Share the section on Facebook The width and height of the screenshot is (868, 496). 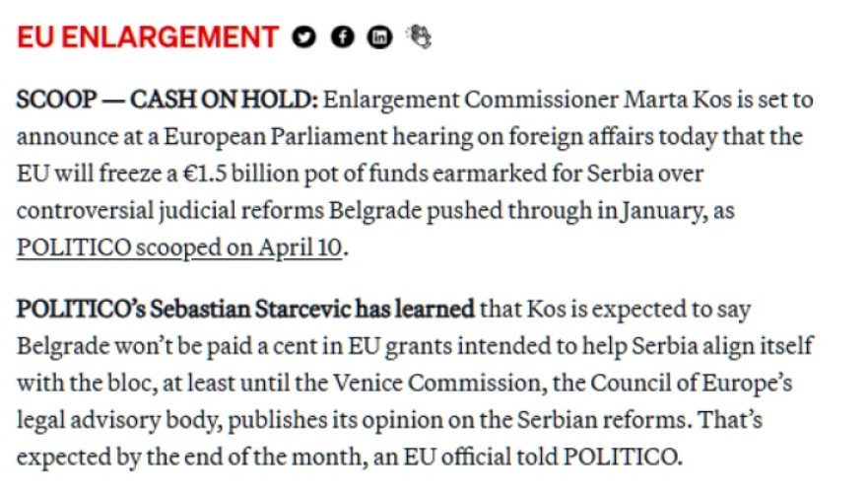(x=342, y=37)
